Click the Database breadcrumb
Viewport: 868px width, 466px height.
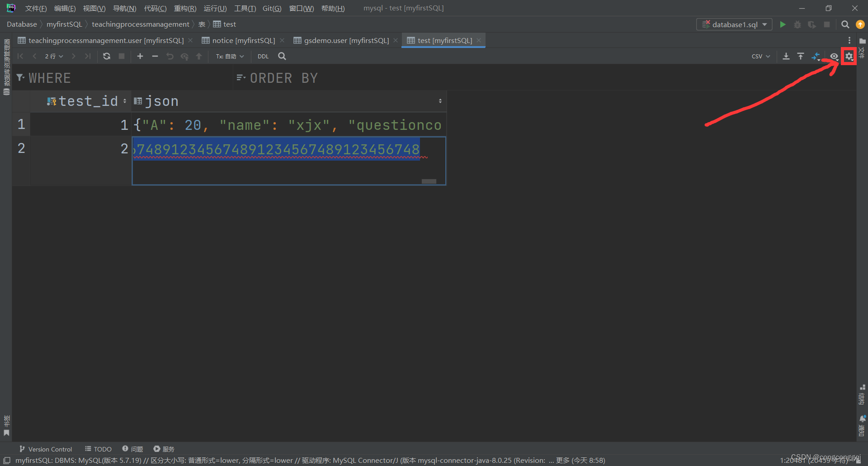coord(22,24)
